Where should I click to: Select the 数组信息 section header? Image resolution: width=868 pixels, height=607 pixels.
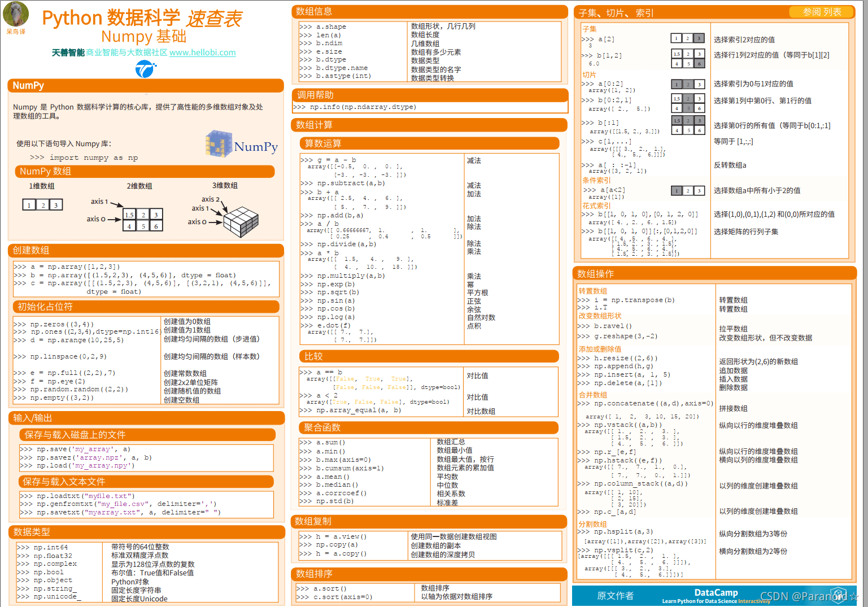430,11
